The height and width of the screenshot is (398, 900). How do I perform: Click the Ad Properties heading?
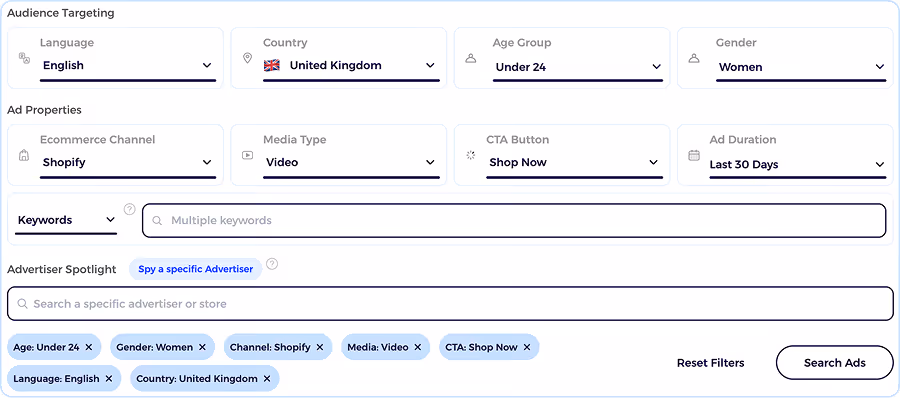(x=44, y=110)
